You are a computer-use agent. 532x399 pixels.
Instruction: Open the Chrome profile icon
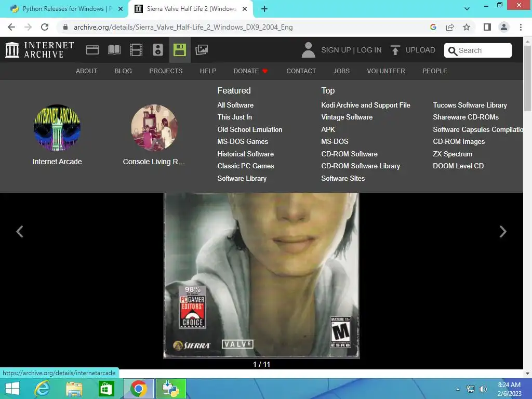coord(504,27)
